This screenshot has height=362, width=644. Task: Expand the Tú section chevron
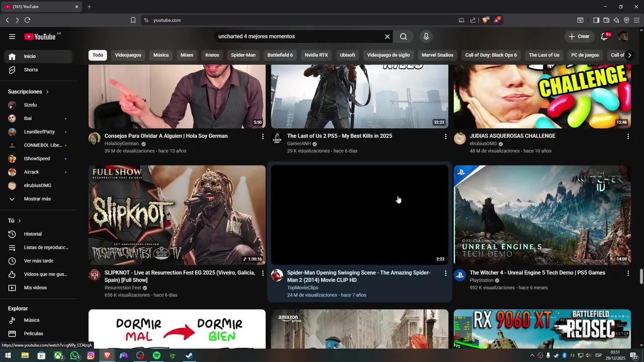(20, 221)
